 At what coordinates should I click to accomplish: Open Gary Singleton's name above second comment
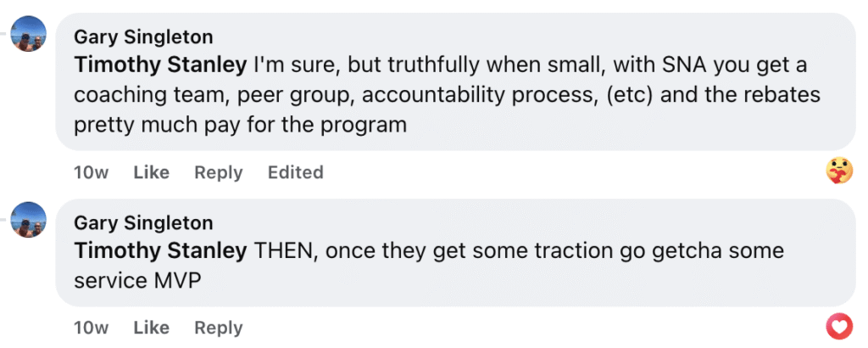click(143, 223)
